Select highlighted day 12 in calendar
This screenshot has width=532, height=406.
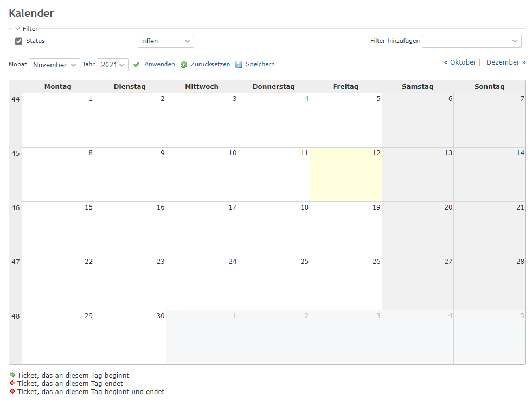[x=346, y=174]
